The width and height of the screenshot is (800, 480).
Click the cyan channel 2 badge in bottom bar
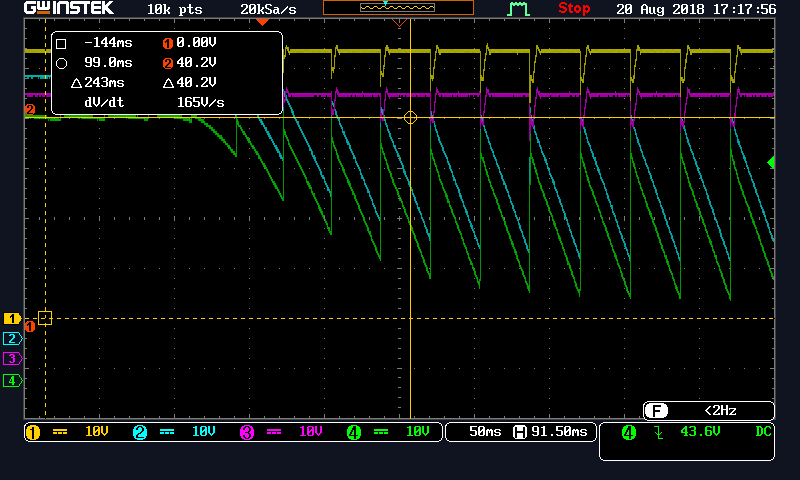click(140, 433)
